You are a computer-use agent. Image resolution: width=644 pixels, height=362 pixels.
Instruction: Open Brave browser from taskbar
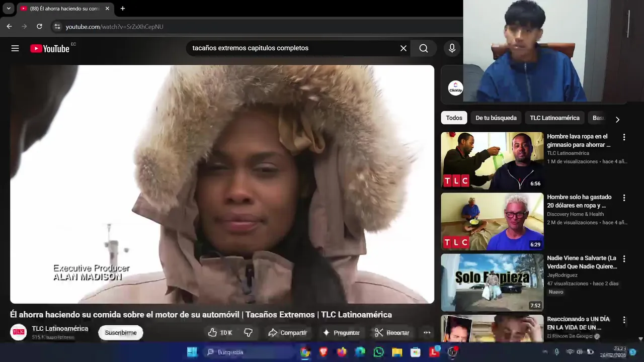pyautogui.click(x=324, y=352)
